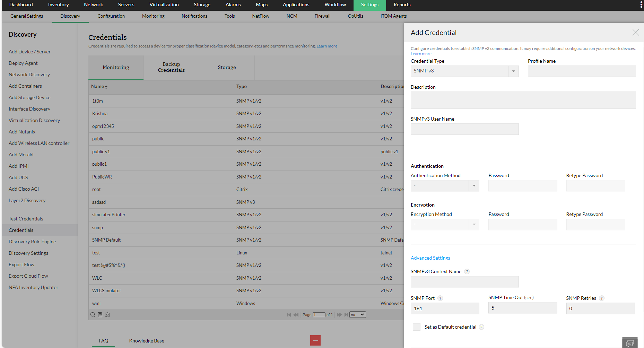Image resolution: width=644 pixels, height=348 pixels.
Task: Click the page number input in pager
Action: pos(319,315)
